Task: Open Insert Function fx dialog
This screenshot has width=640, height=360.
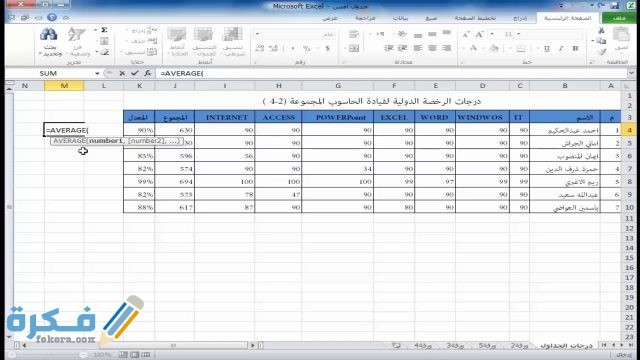Action: pos(147,73)
